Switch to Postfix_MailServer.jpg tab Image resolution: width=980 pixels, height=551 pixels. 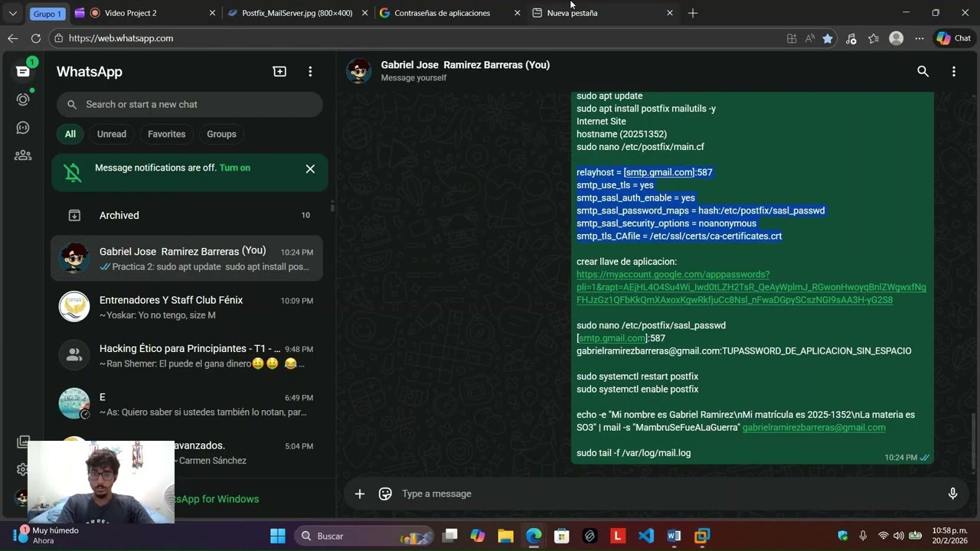click(299, 13)
